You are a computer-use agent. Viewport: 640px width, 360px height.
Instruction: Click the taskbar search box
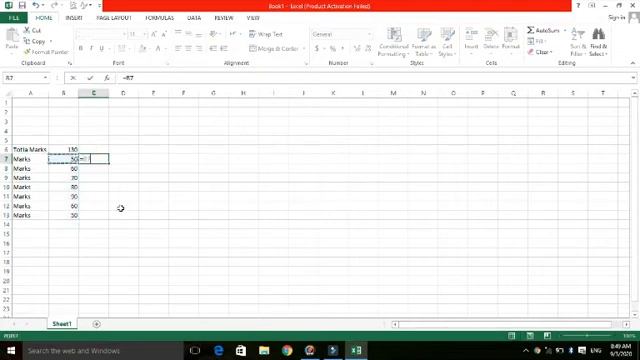103,351
